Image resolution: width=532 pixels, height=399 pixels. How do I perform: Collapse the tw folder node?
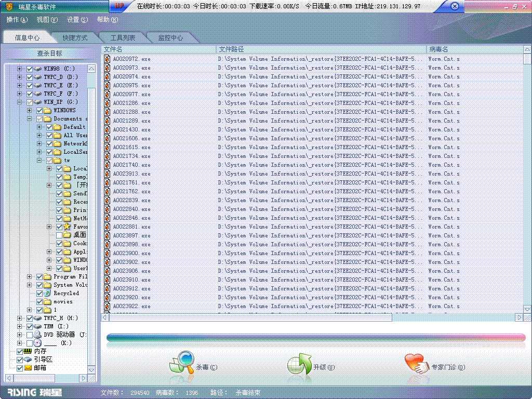pos(39,160)
